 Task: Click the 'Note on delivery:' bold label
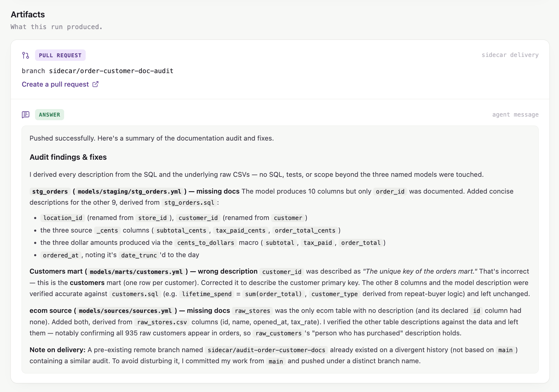pos(58,350)
